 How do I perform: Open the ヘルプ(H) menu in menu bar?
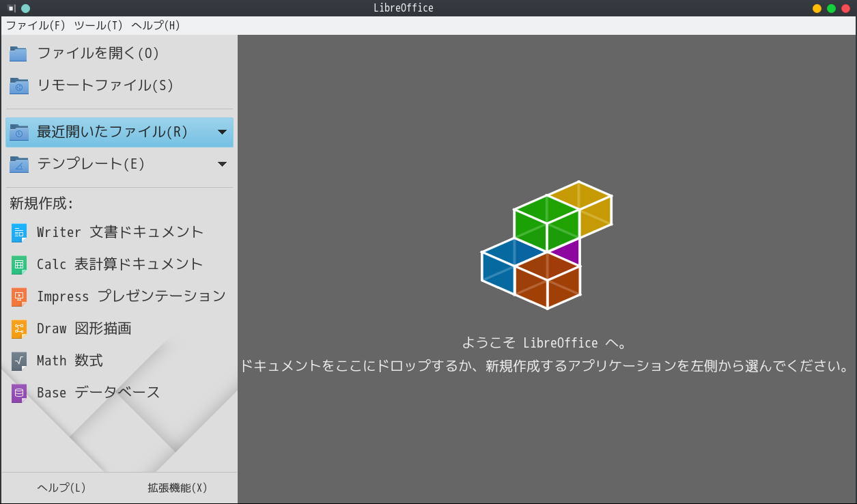coord(156,25)
